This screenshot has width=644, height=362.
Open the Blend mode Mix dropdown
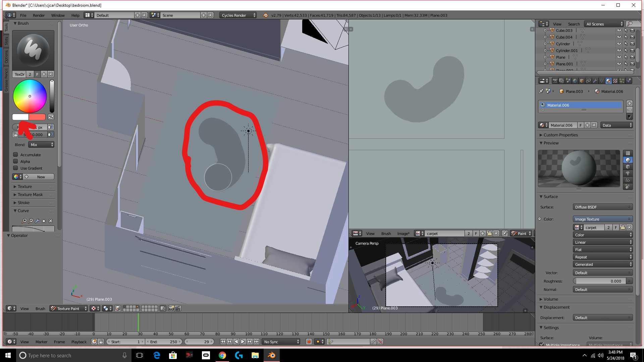(40, 144)
